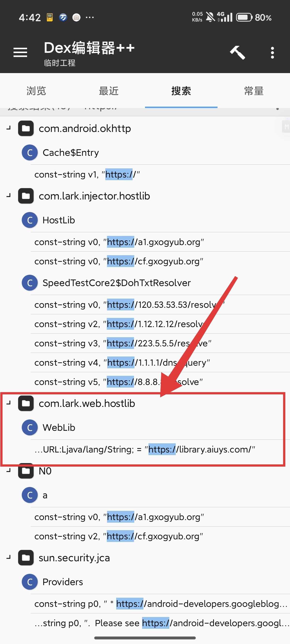Open the hamburger navigation menu
Screen dimensions: 290x644
(x=20, y=52)
